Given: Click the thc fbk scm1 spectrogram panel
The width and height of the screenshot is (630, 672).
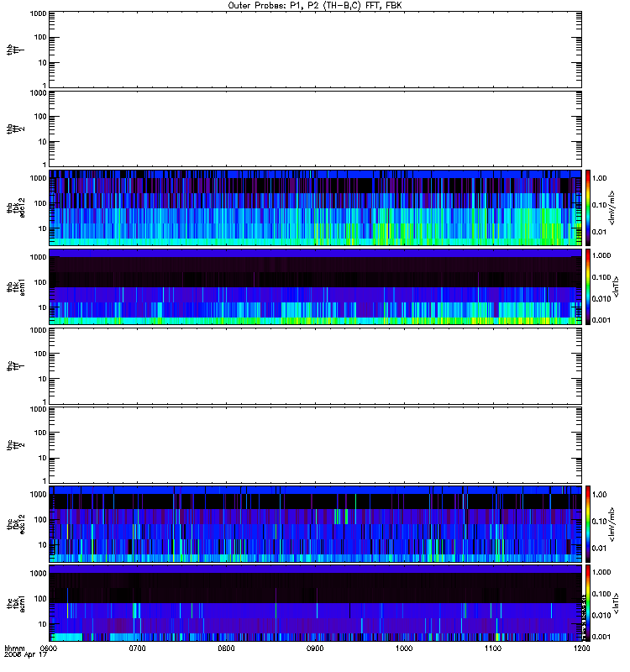Looking at the screenshot, I should pyautogui.click(x=316, y=603).
